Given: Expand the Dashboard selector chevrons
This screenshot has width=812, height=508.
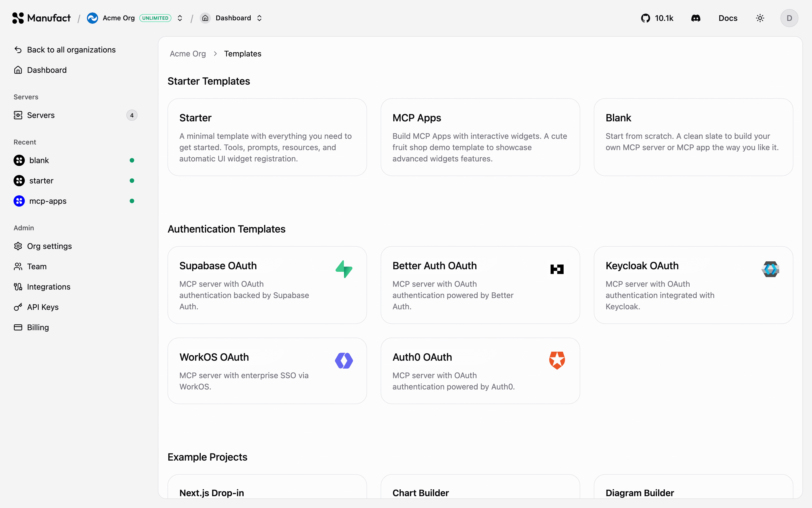Looking at the screenshot, I should pos(259,18).
